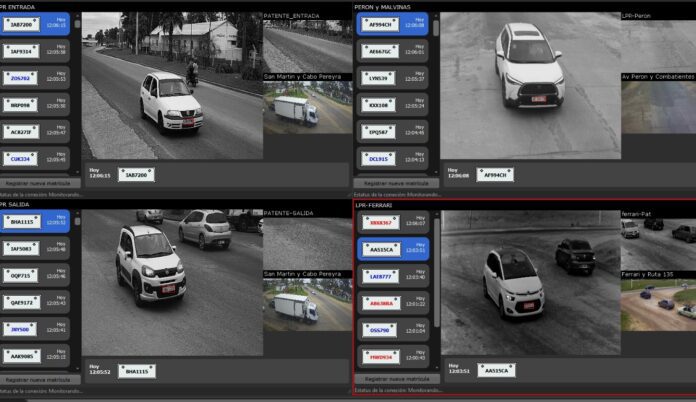This screenshot has width=696, height=402.
Task: Select plate BHA1115 in the PR SALIDA list
Action: coord(35,221)
